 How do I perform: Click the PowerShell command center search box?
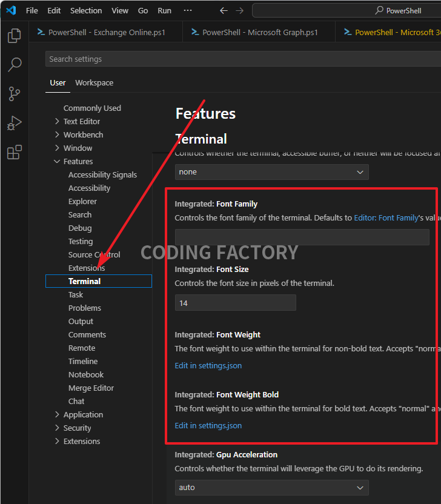click(x=346, y=11)
